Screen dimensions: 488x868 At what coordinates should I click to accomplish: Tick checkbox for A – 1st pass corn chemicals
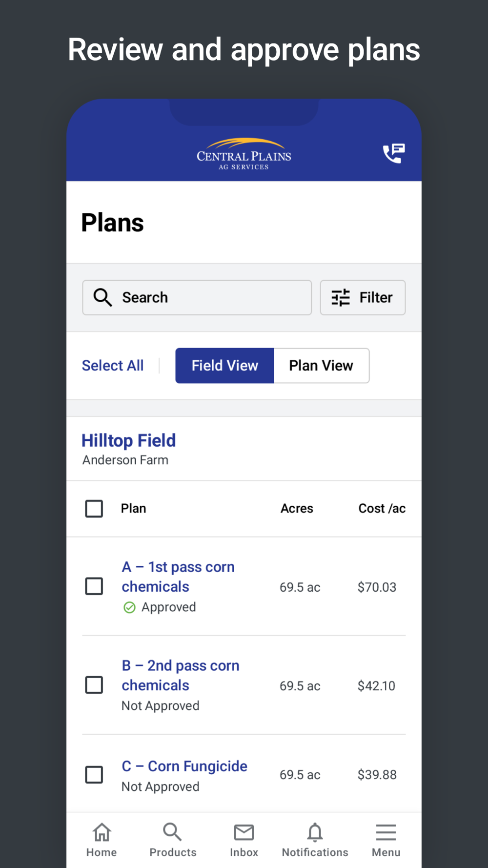(x=94, y=586)
